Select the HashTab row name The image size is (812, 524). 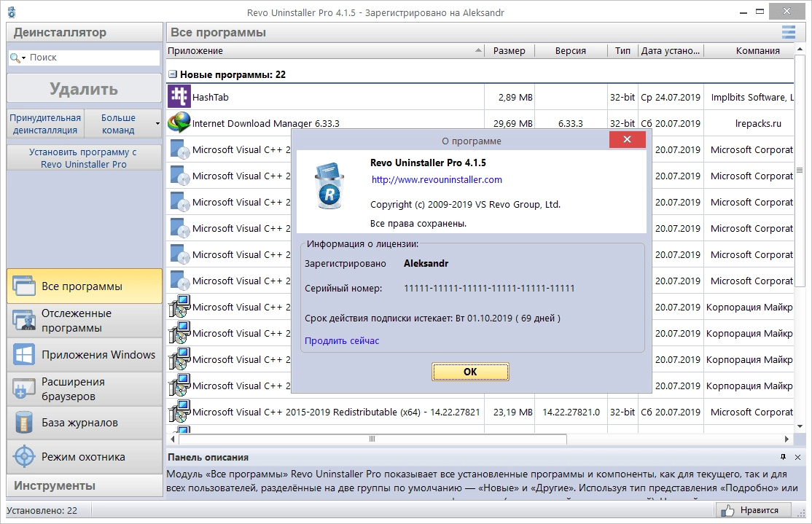pyautogui.click(x=210, y=97)
